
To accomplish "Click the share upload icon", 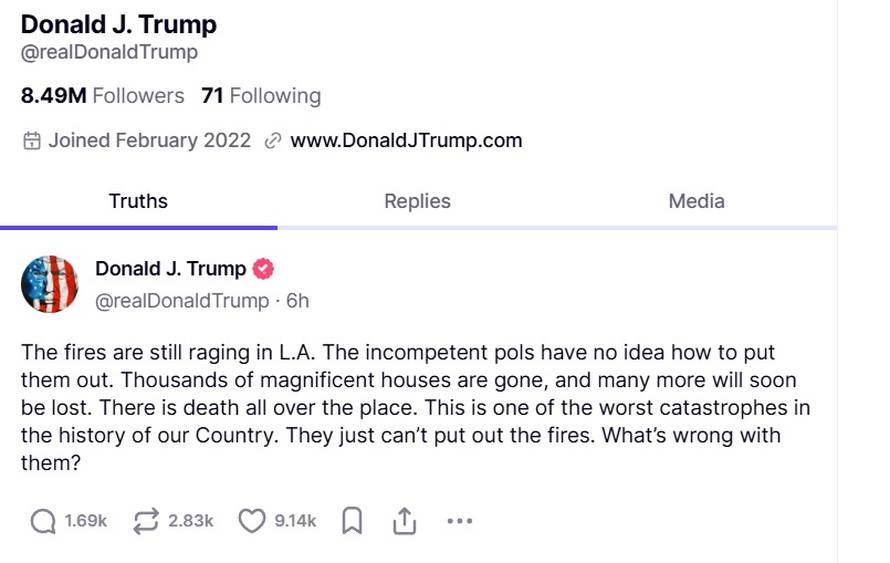I will [x=404, y=521].
